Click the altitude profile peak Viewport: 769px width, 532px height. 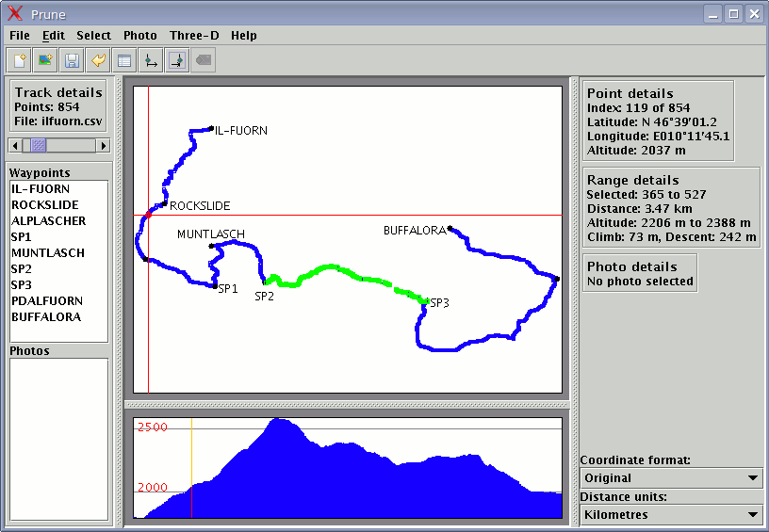[x=279, y=420]
